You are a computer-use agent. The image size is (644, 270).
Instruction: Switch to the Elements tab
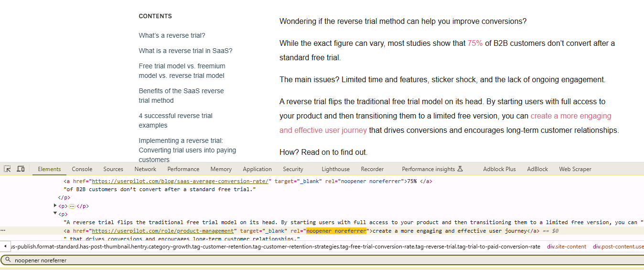click(49, 169)
